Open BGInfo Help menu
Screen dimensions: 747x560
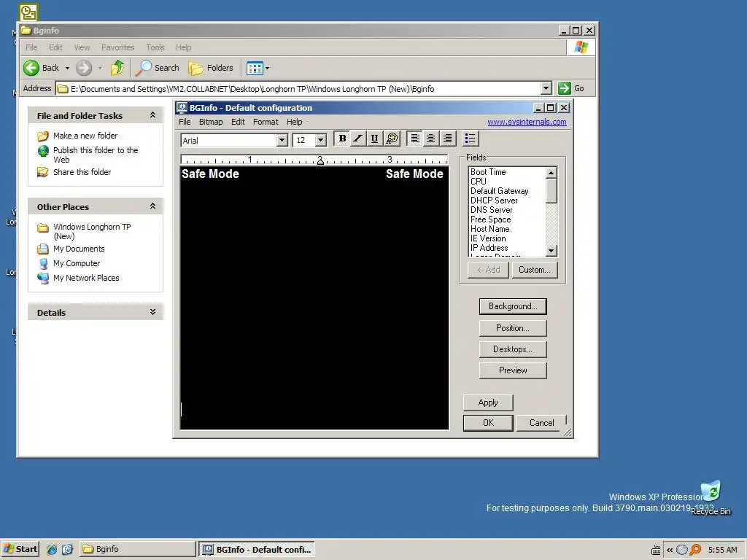pos(295,122)
